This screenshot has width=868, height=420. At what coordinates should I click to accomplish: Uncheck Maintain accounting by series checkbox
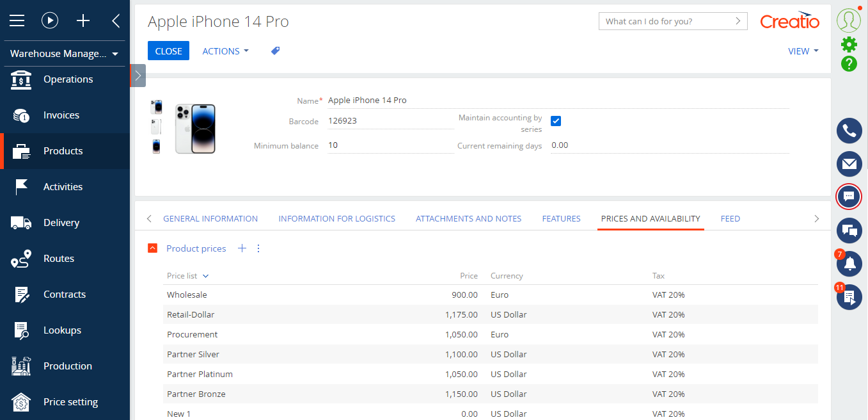[x=556, y=121]
